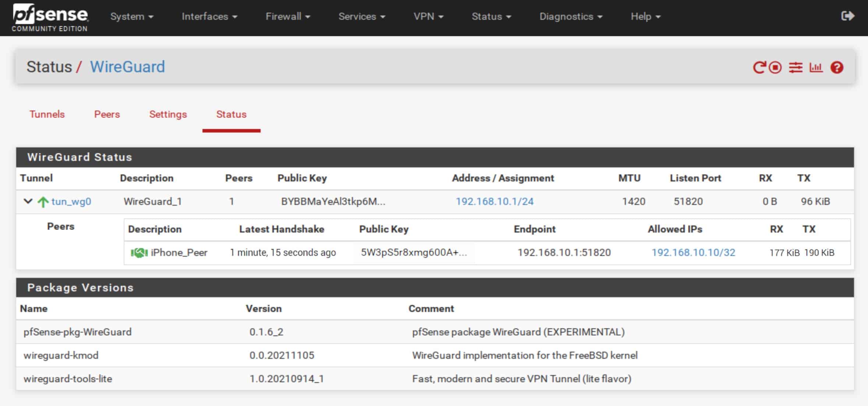Switch to the Settings tab
The width and height of the screenshot is (868, 406).
tap(168, 114)
